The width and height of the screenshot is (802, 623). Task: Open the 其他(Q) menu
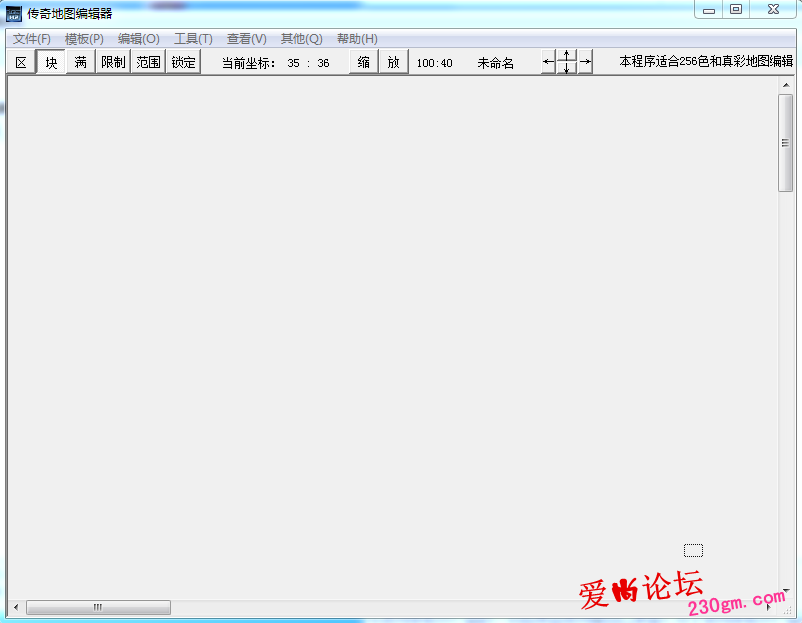(302, 39)
